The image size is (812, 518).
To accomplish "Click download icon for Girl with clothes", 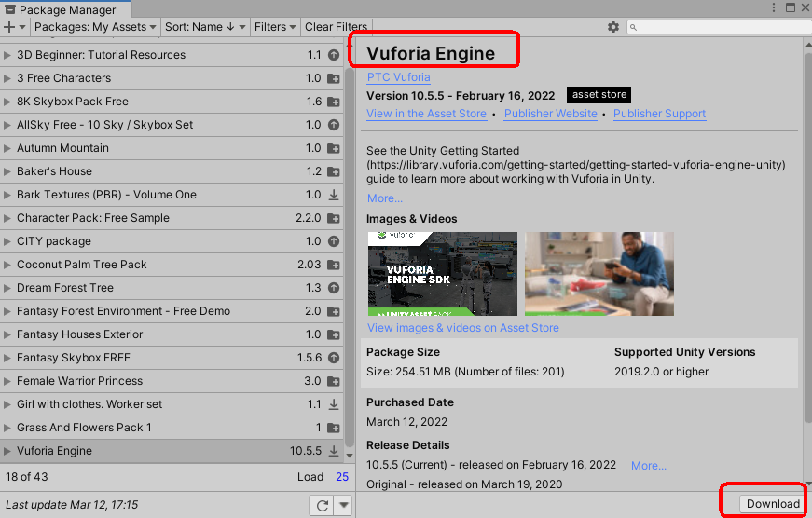I will click(334, 404).
